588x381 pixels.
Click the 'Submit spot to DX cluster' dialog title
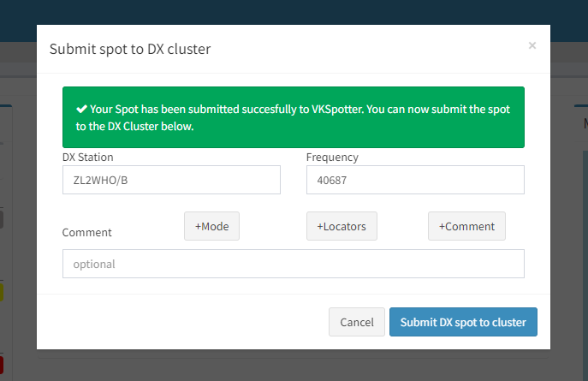coord(130,49)
